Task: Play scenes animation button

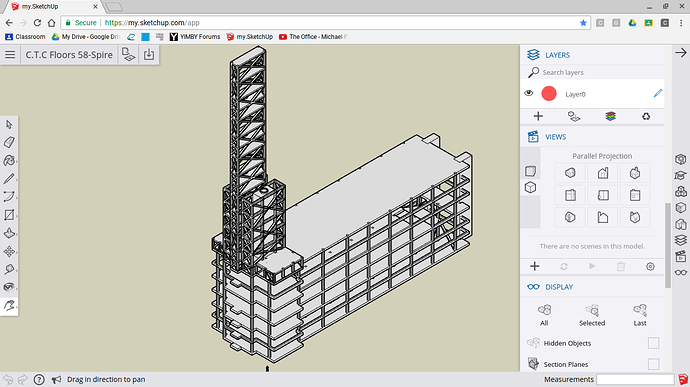Action: [x=592, y=266]
